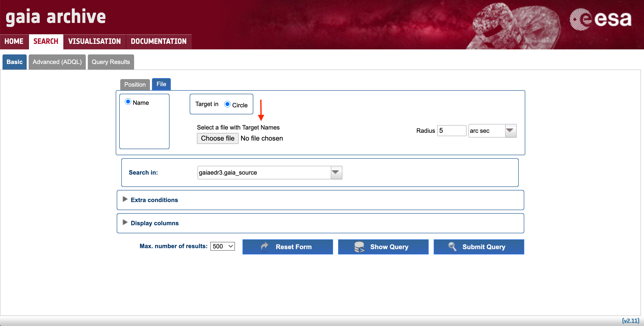Select the Circle radio button
Viewport: 644px width, 326px height.
click(227, 104)
